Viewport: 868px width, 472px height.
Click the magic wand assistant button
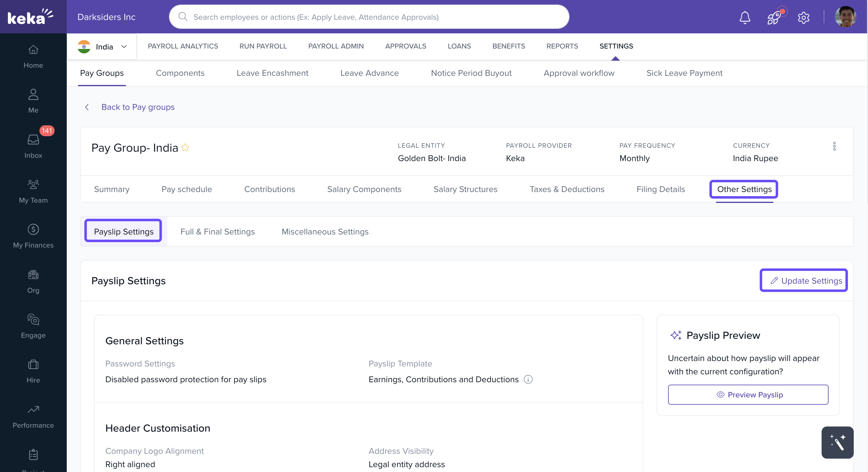pyautogui.click(x=837, y=442)
